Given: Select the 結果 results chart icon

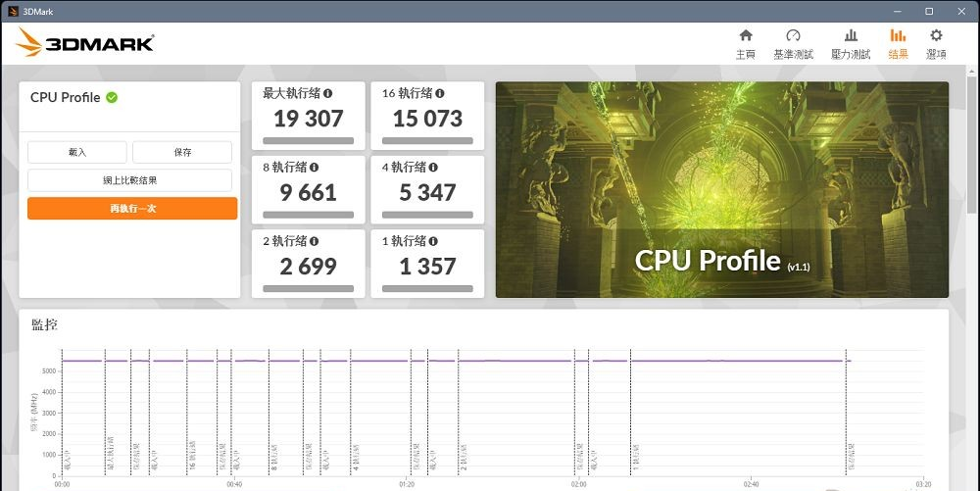Looking at the screenshot, I should click(x=898, y=35).
